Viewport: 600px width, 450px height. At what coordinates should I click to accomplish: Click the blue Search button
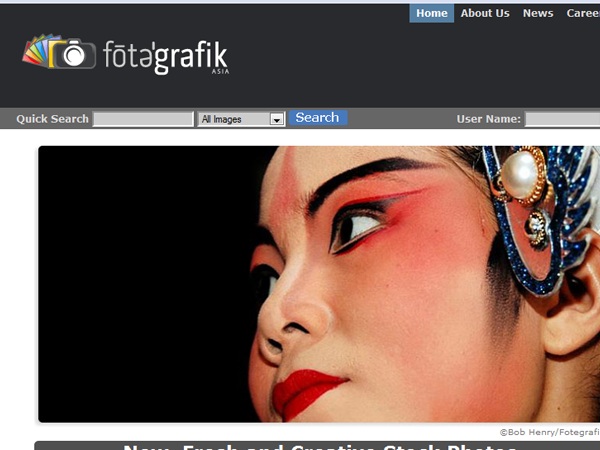click(318, 118)
